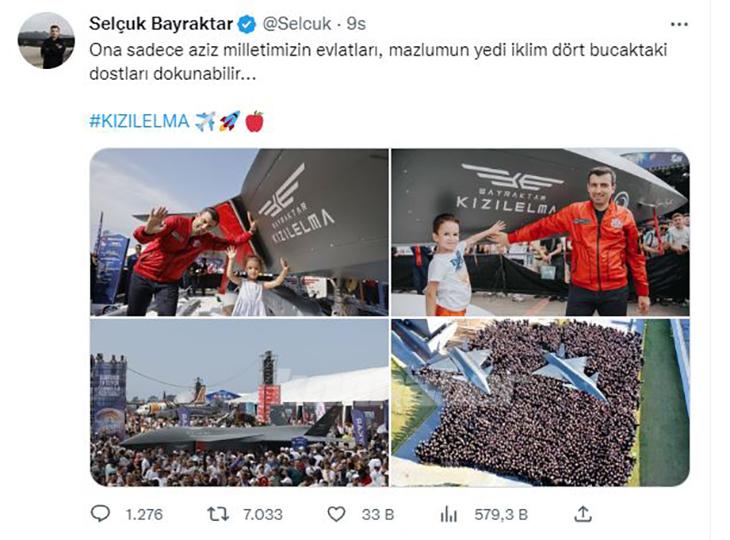Open photo of man in orange jacket with boy
The image size is (730, 540).
click(540, 232)
